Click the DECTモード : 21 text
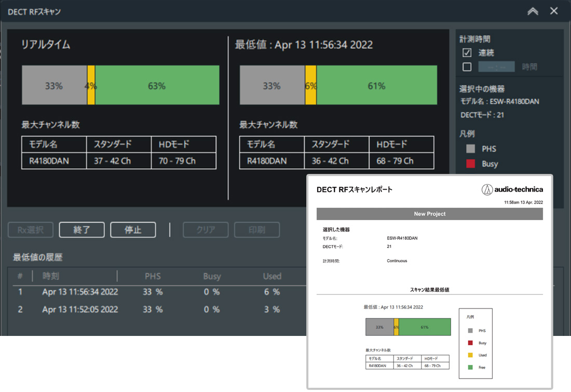Viewport: 571px width, 392px height. coord(482,115)
